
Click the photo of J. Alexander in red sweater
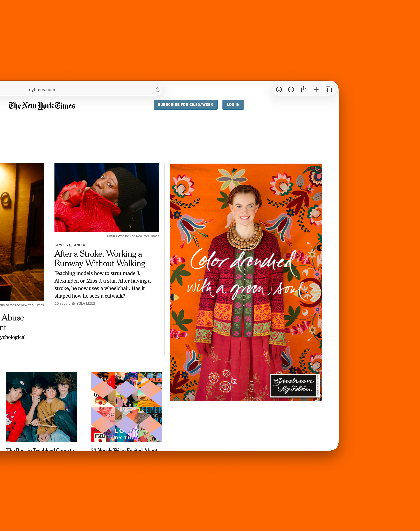pos(107,198)
